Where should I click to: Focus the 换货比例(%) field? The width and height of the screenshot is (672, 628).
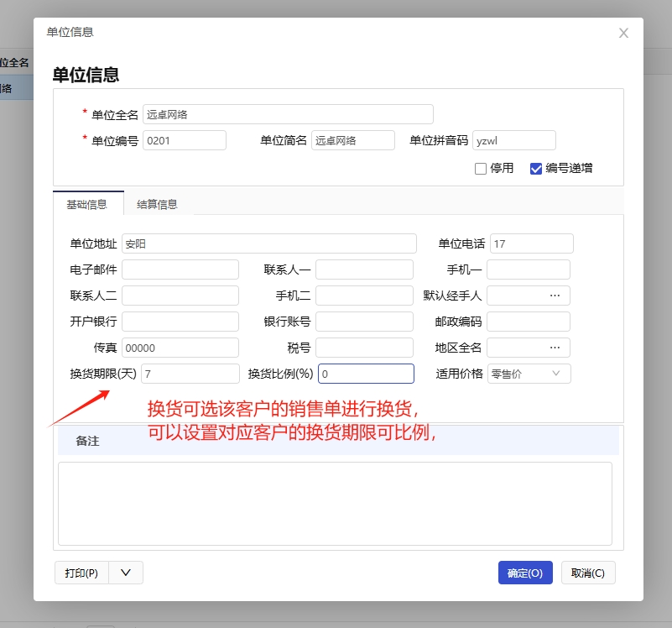coord(366,374)
